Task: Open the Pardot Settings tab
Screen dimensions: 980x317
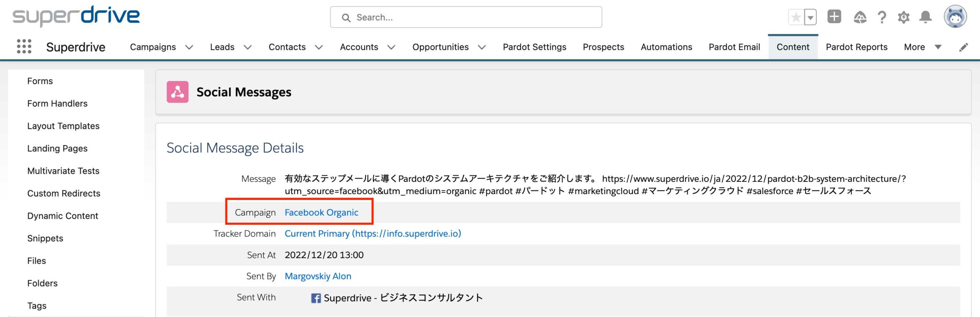Action: coord(534,47)
